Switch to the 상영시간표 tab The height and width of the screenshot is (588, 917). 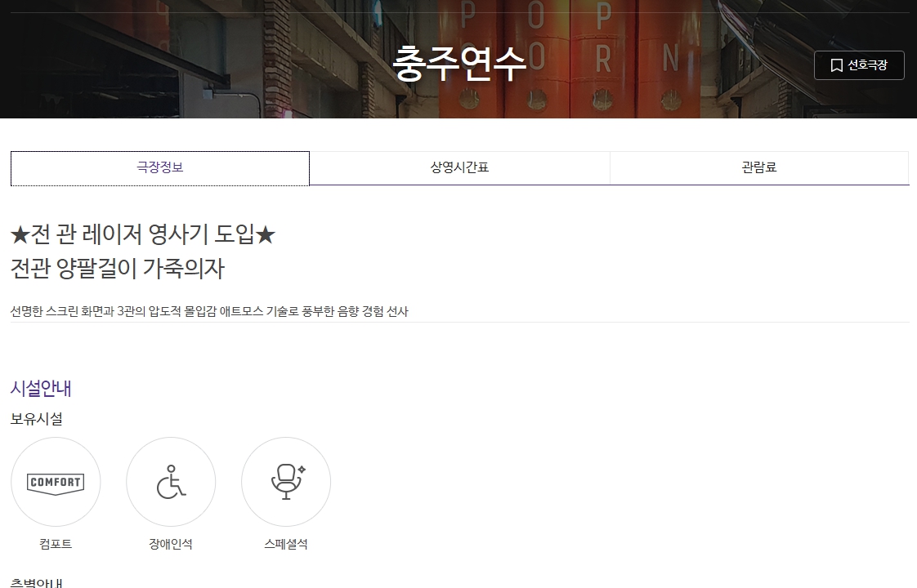click(x=459, y=168)
